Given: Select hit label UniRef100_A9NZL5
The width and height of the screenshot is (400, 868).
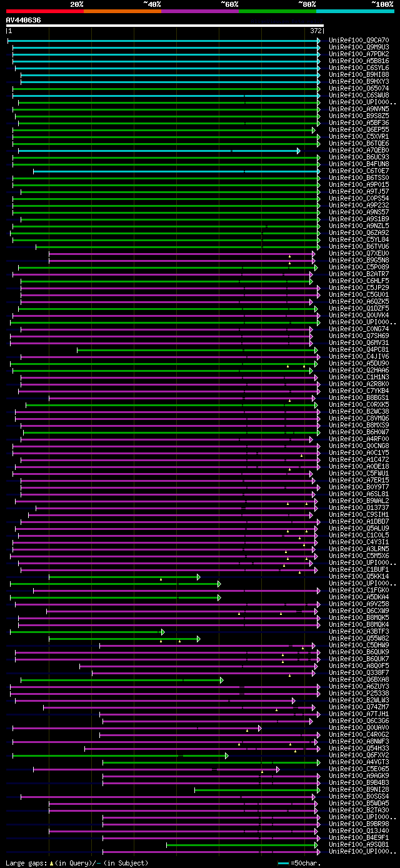Looking at the screenshot, I should (x=359, y=226).
